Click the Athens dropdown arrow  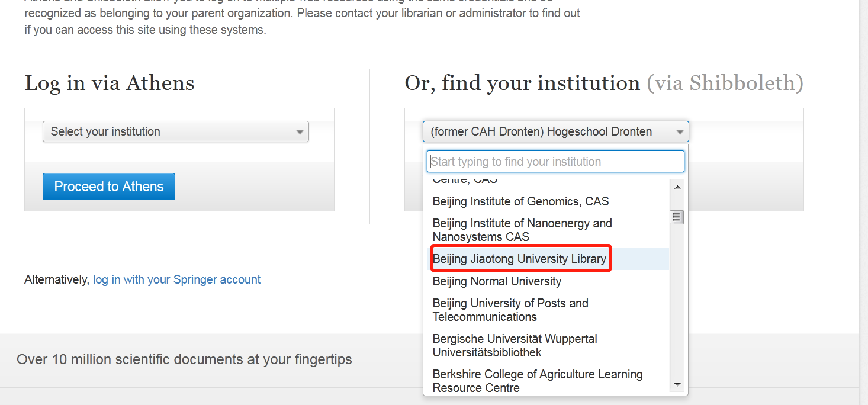click(300, 132)
